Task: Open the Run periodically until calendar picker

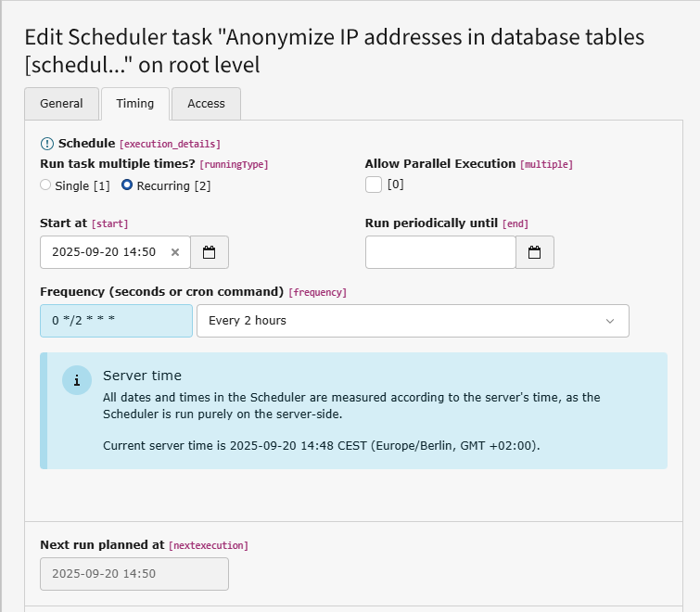Action: coord(535,252)
